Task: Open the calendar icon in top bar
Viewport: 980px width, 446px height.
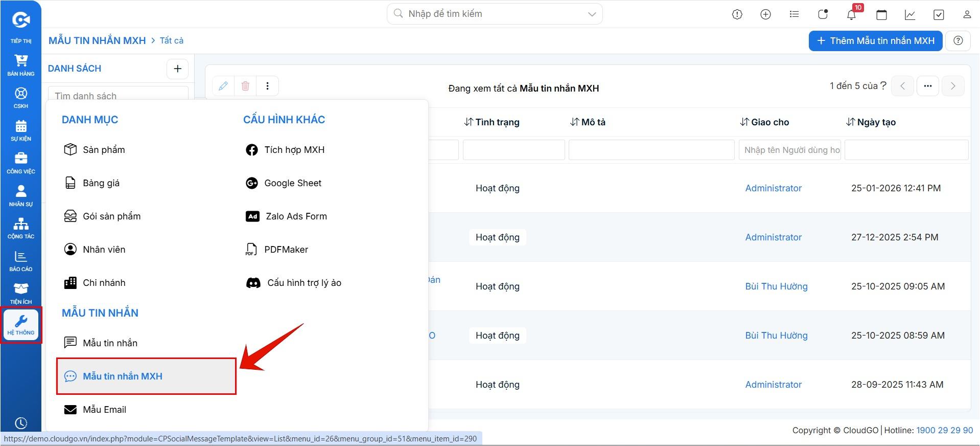Action: 881,14
